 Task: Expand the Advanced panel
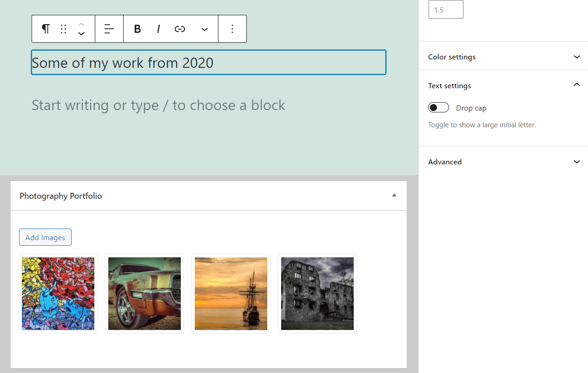click(504, 162)
